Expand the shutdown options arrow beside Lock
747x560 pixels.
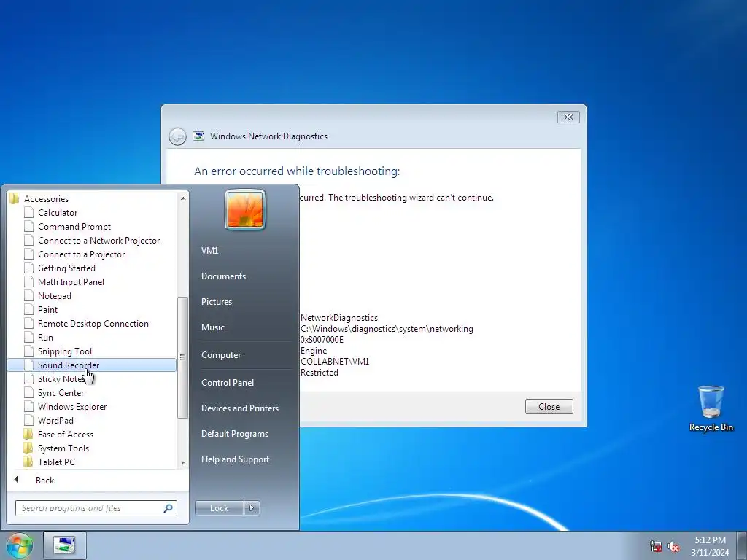[252, 508]
